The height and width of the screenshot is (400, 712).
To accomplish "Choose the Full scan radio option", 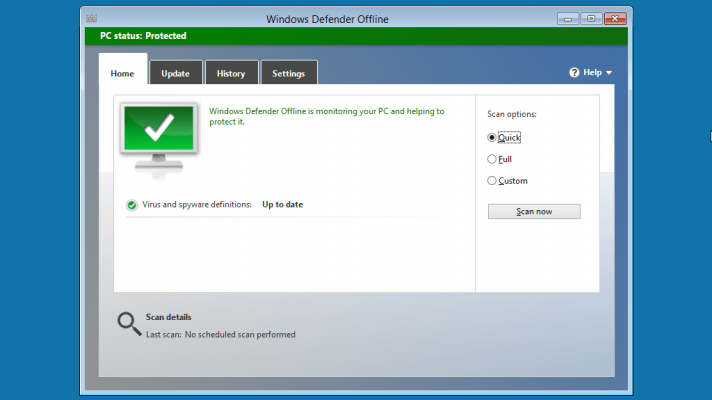I will (492, 159).
